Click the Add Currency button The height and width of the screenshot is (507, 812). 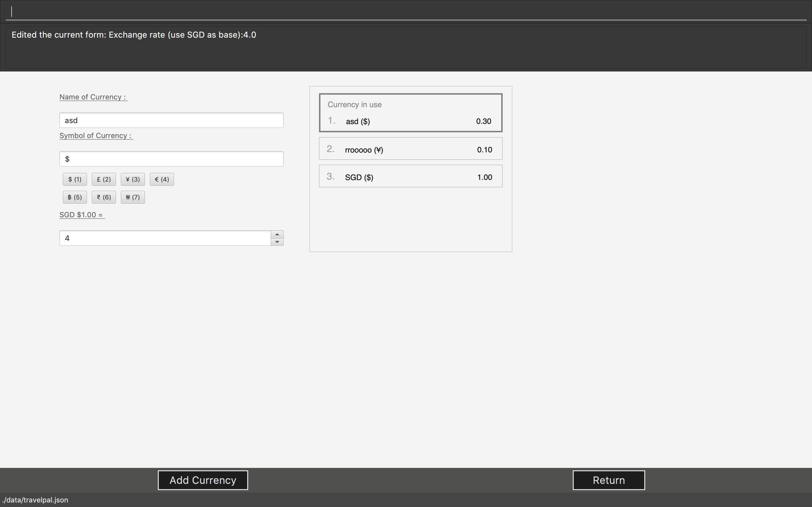(203, 480)
